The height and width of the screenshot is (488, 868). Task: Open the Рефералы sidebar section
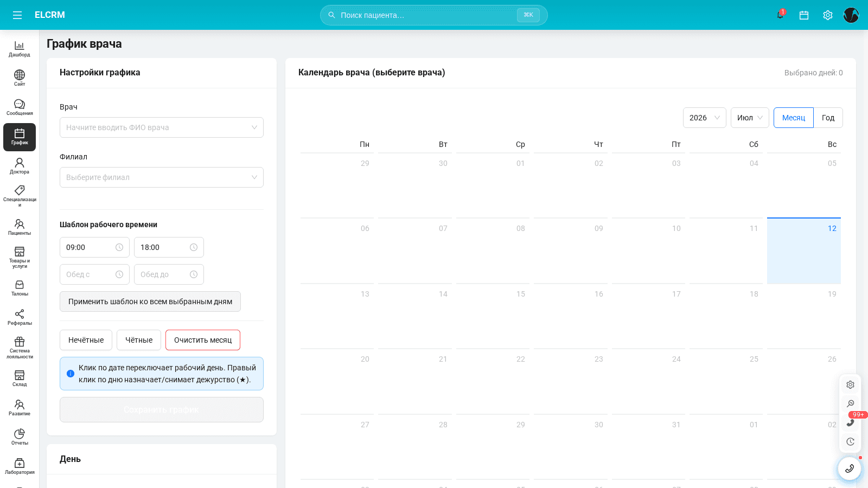[20, 317]
